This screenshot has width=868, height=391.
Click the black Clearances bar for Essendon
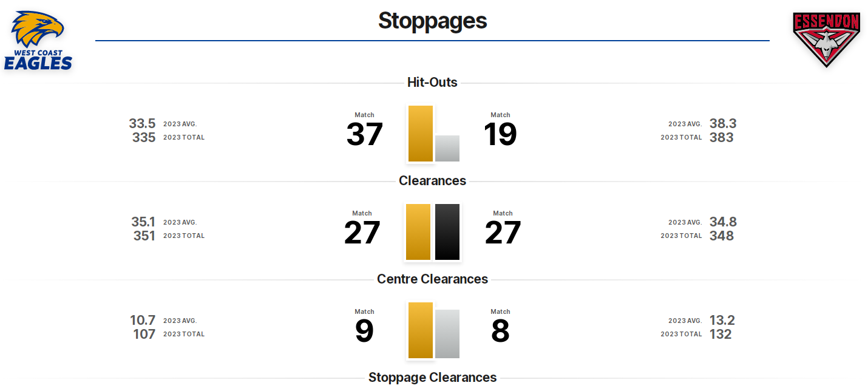coord(447,232)
